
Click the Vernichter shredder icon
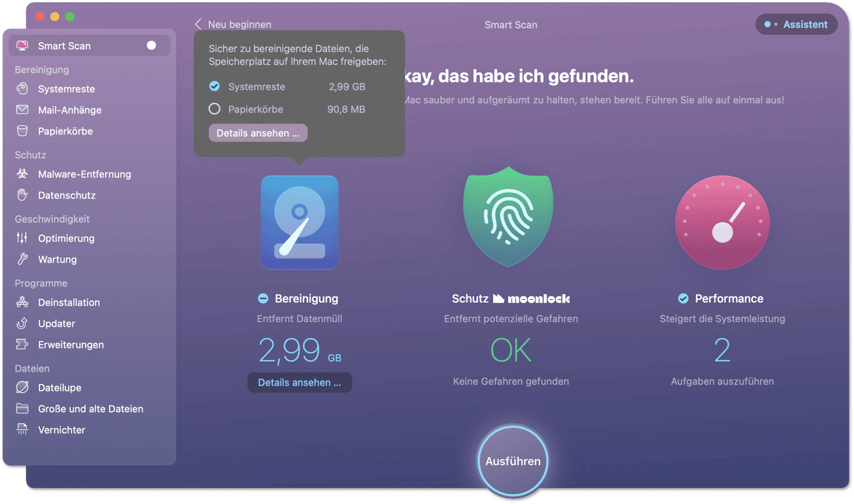[22, 430]
